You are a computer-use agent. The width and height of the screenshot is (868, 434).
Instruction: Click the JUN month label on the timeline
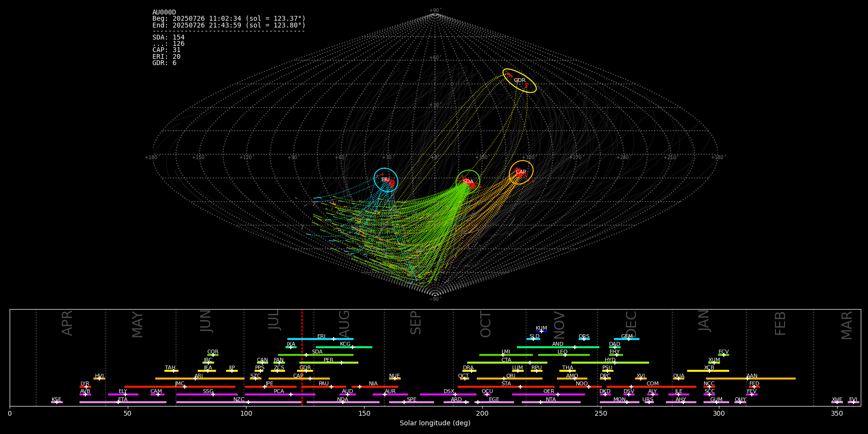[x=206, y=321]
